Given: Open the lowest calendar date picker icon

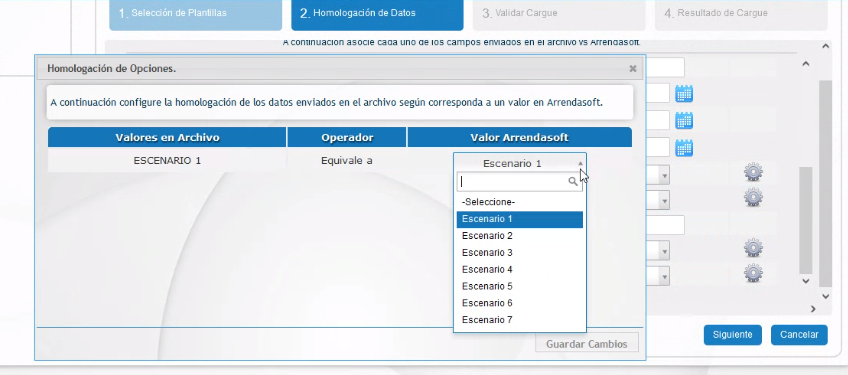Looking at the screenshot, I should click(684, 147).
